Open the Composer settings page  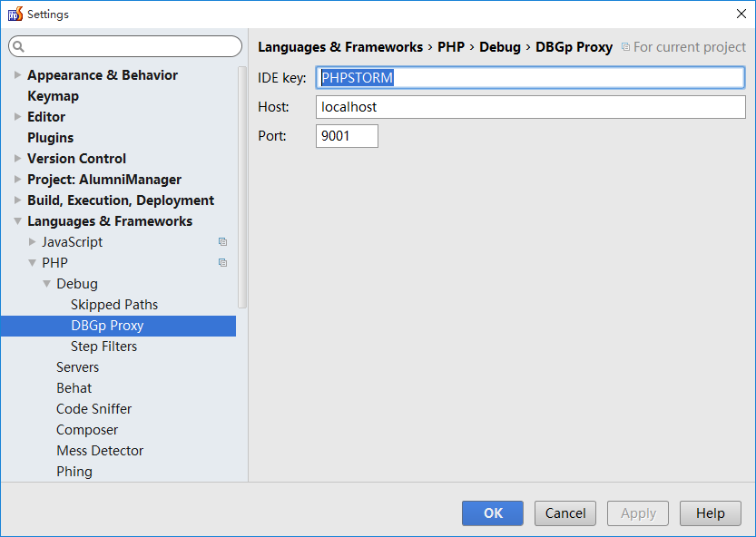coord(87,429)
